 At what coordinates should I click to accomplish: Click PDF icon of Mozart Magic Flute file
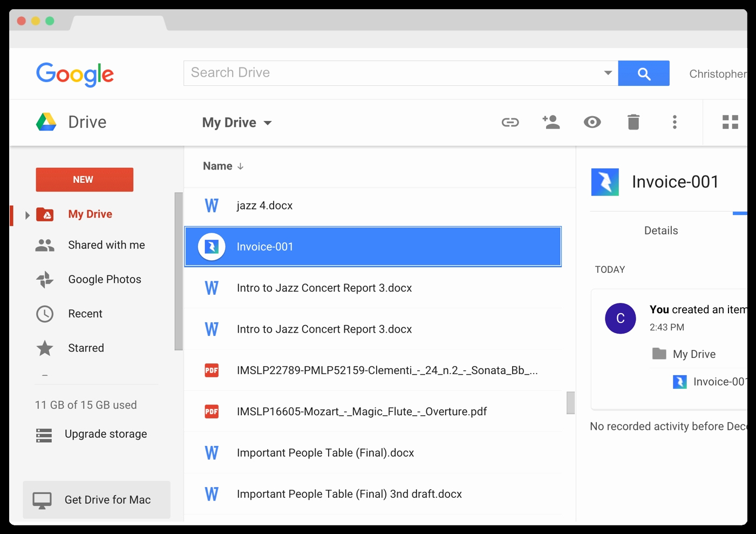click(x=212, y=411)
